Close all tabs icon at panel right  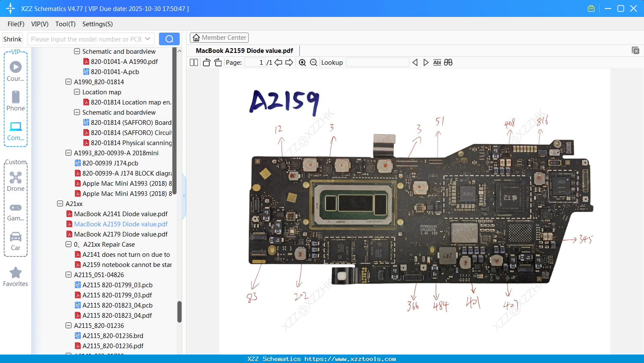click(x=636, y=50)
